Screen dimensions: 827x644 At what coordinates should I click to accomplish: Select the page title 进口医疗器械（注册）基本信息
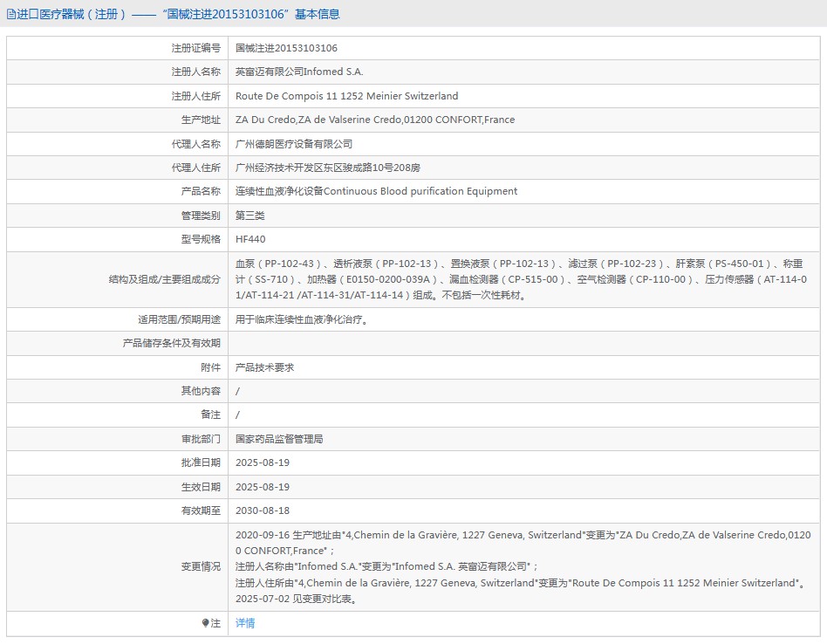[173, 14]
